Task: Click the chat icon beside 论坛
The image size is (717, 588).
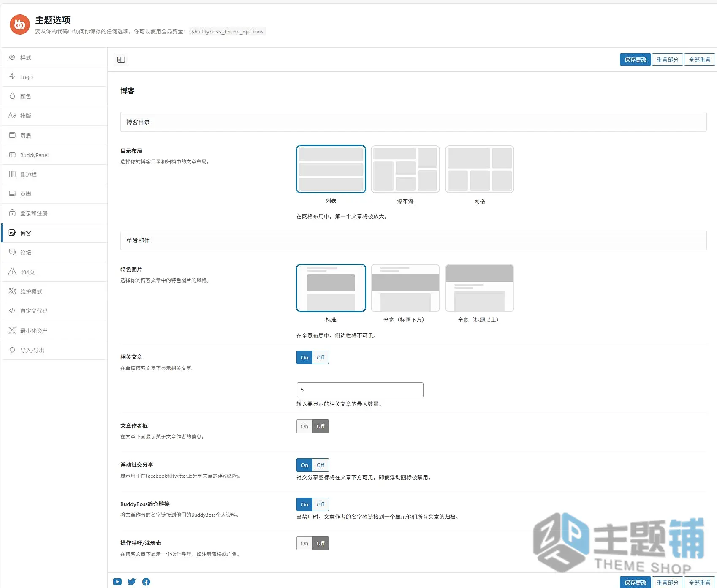Action: [x=12, y=252]
